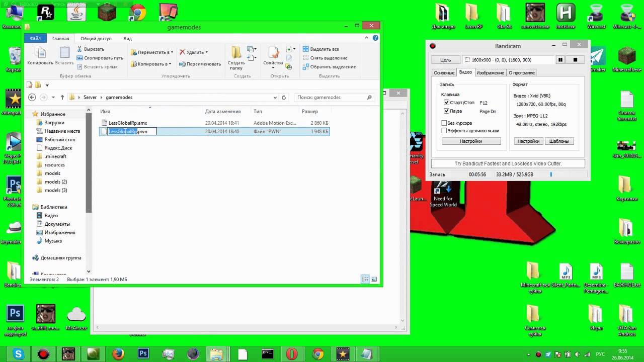Open Firefox from the taskbar
This screenshot has width=644, height=362.
[118, 354]
